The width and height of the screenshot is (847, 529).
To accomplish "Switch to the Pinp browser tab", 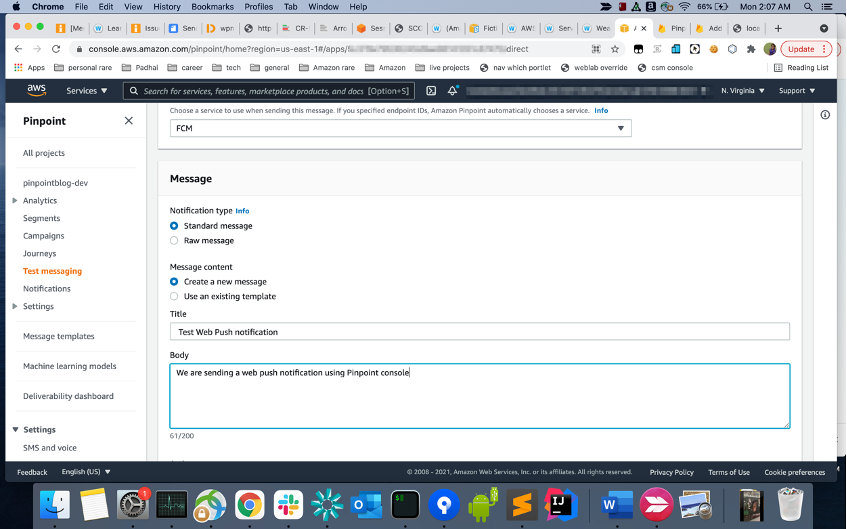I will 672,29.
